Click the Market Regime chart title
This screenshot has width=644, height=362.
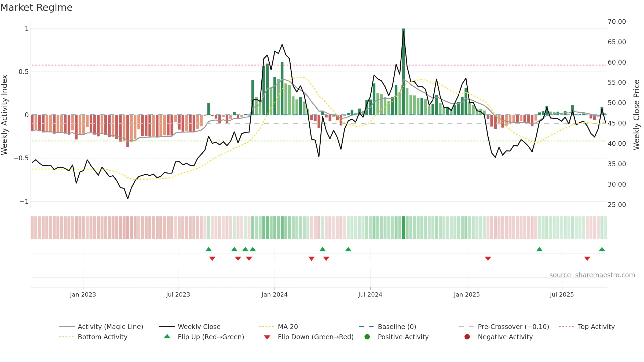36,8
